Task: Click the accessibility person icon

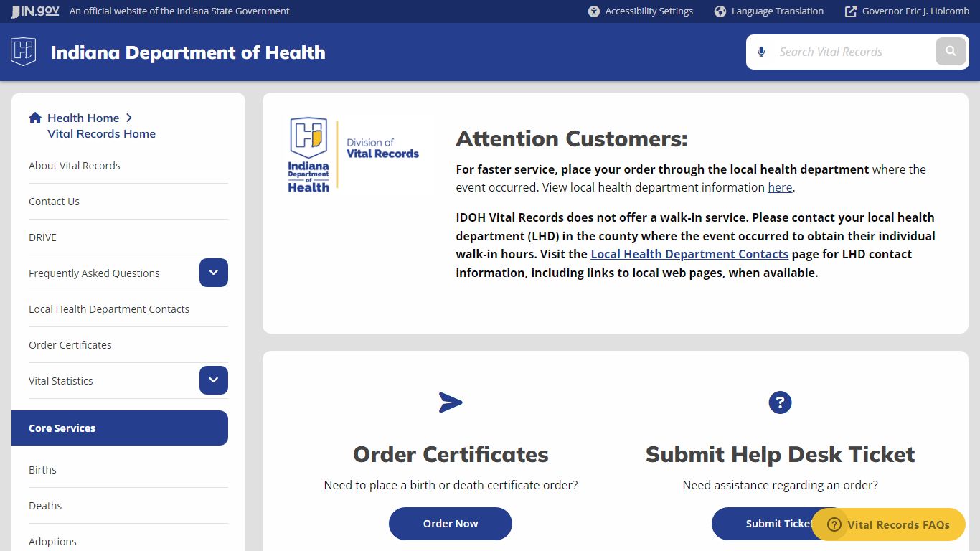Action: [x=593, y=11]
